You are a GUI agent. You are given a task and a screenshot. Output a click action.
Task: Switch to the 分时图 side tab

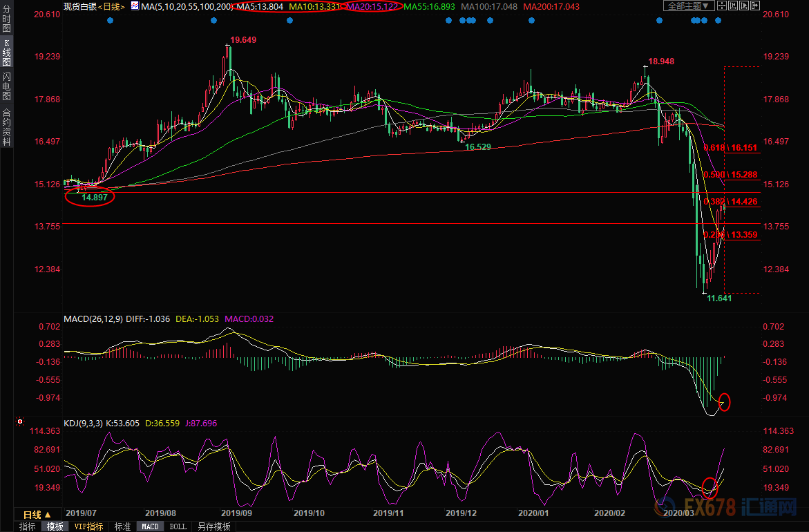click(x=6, y=19)
